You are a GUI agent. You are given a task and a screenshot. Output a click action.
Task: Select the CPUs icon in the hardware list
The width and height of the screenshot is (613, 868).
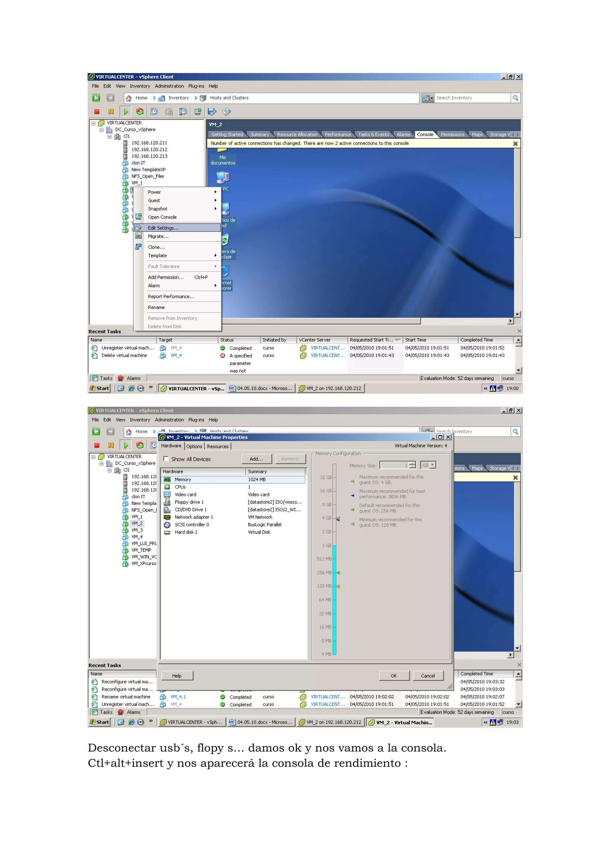pos(167,487)
